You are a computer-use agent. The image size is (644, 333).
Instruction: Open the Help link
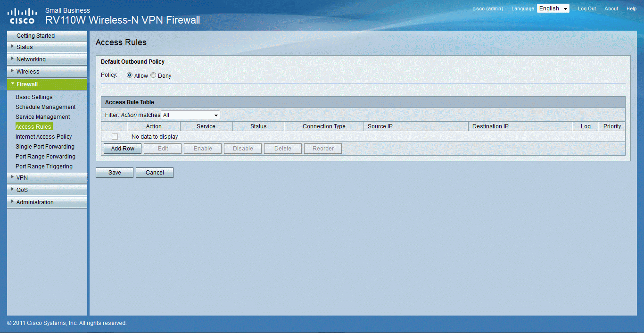[631, 9]
